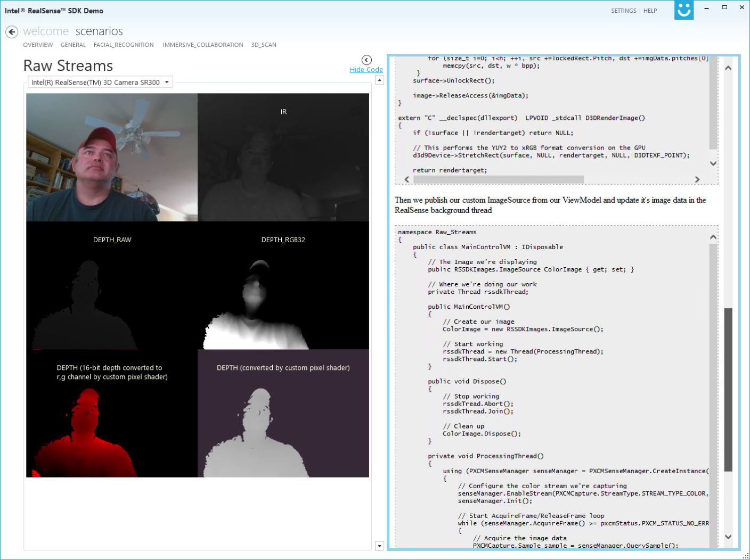Click down arrow of code panel scrollbar

click(728, 537)
